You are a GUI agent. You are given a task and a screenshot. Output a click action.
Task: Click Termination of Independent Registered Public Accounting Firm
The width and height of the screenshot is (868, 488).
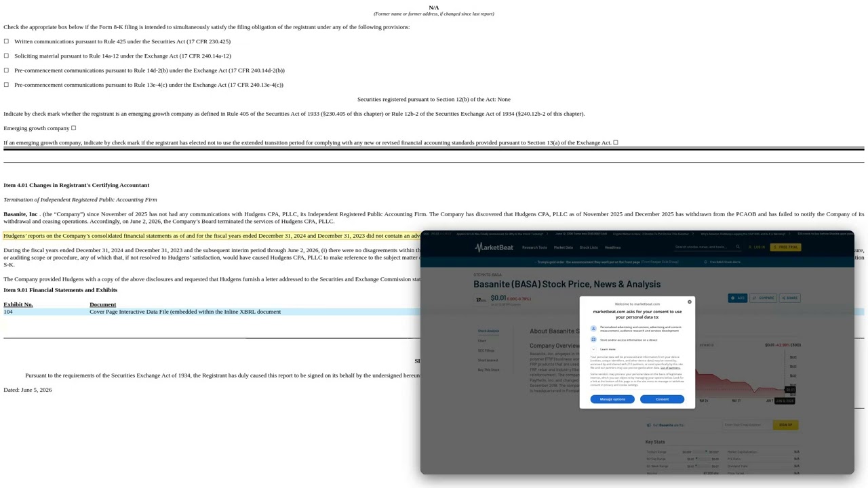[x=80, y=200]
